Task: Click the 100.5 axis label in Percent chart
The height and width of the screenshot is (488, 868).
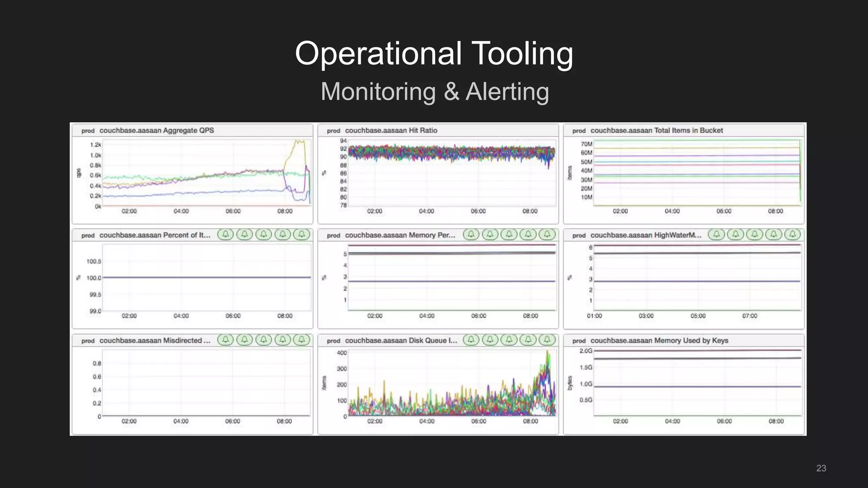Action: tap(94, 261)
